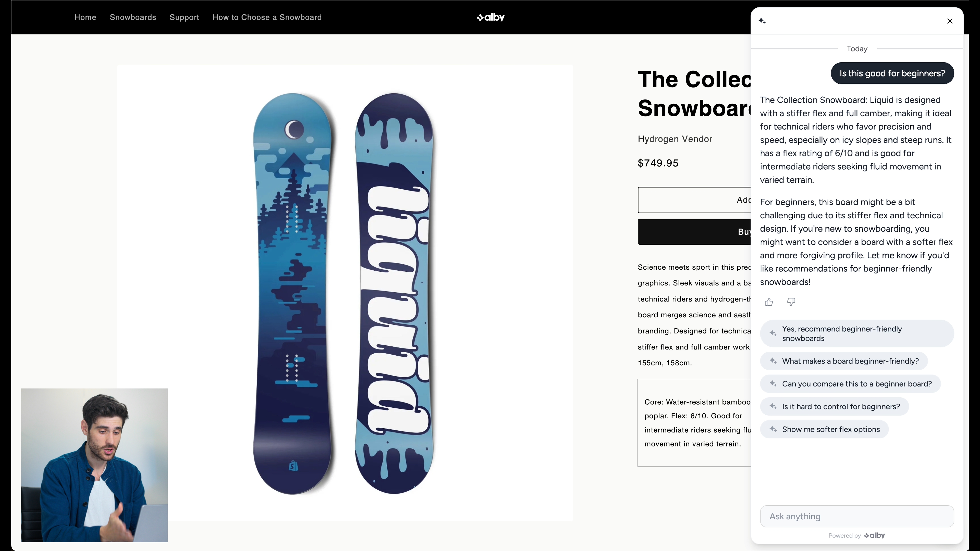The width and height of the screenshot is (980, 551).
Task: Select Yes, recommend beginner-friendly snowboards suggestion
Action: click(857, 333)
